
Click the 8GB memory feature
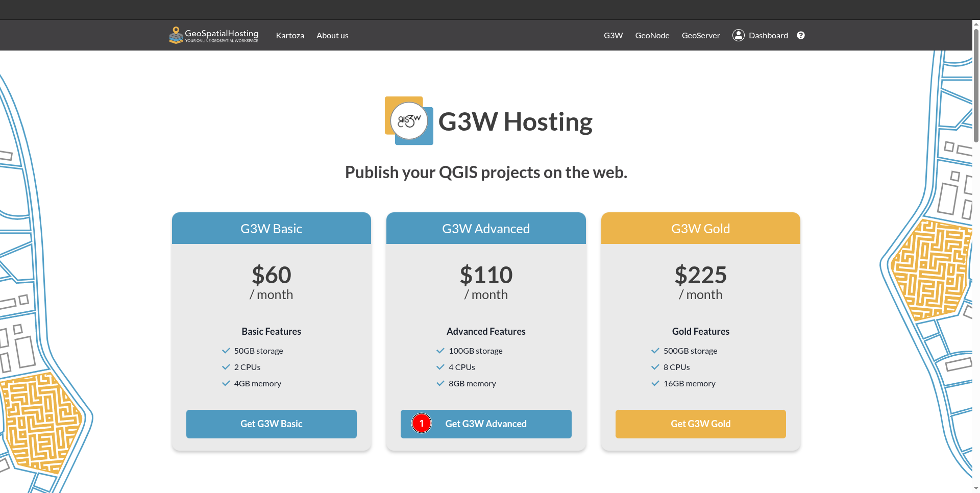coord(472,383)
